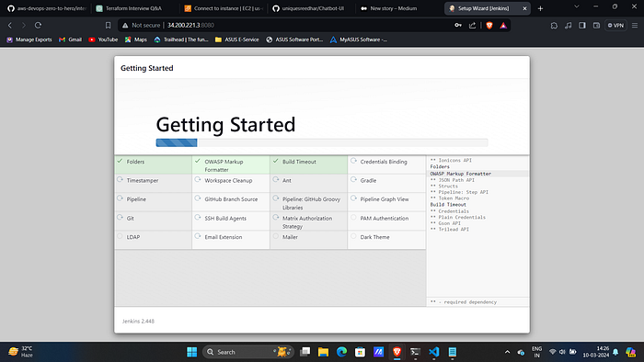
Task: Open the Trailhead bookmark
Action: pos(181,40)
